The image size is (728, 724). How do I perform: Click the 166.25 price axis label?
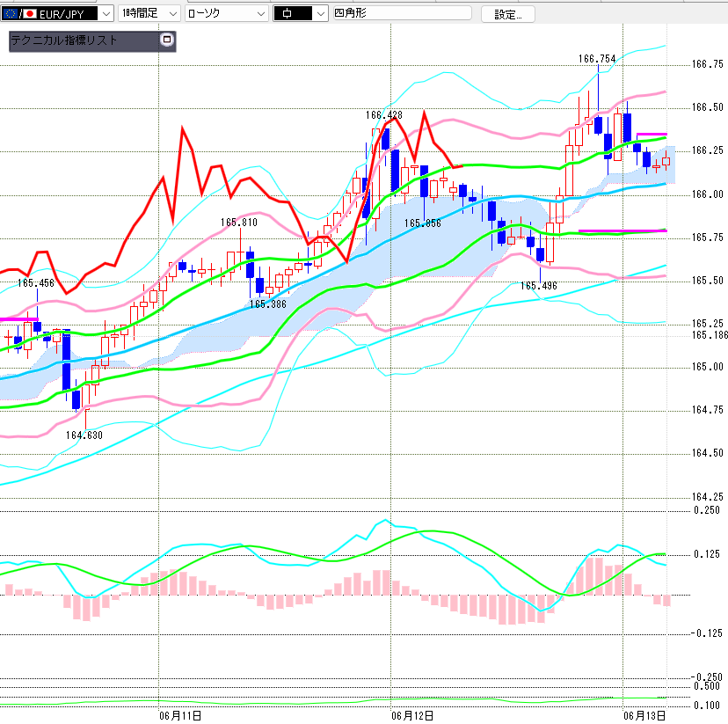(708, 150)
